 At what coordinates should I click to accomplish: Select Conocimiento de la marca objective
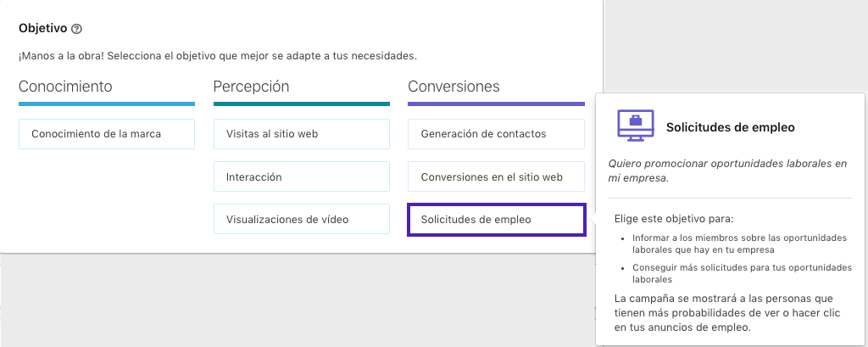click(x=107, y=133)
